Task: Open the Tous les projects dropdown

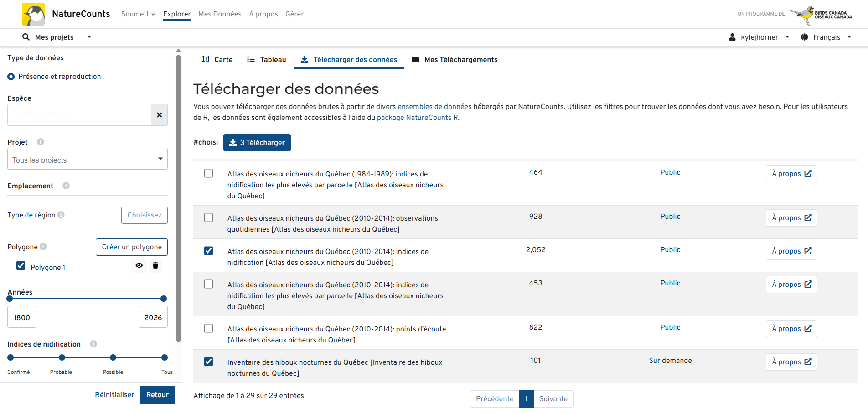Action: coord(88,159)
